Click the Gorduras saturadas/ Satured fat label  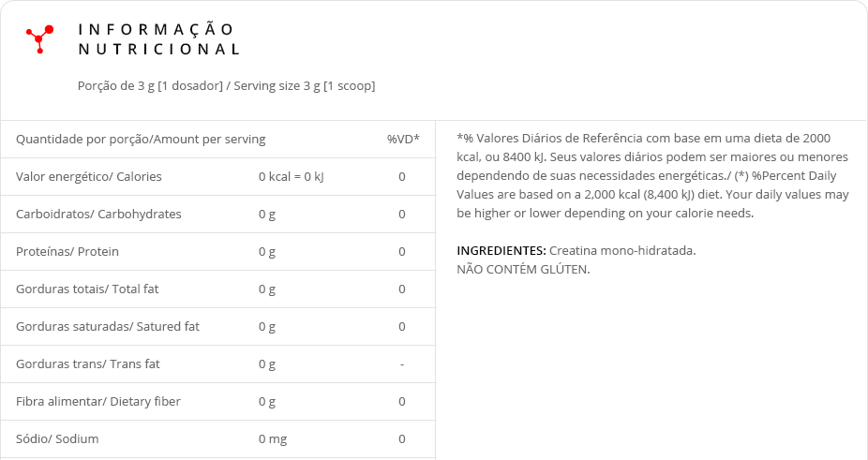(x=108, y=327)
